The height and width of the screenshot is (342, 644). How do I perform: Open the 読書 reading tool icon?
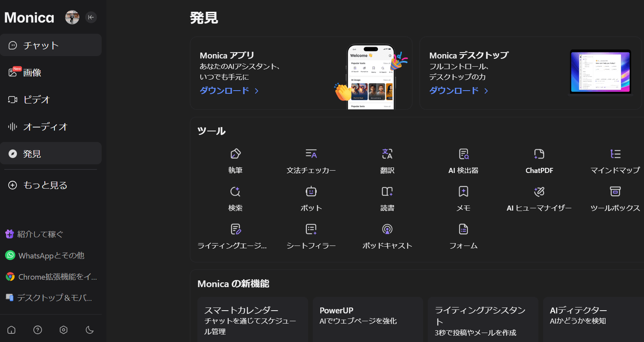pyautogui.click(x=387, y=191)
